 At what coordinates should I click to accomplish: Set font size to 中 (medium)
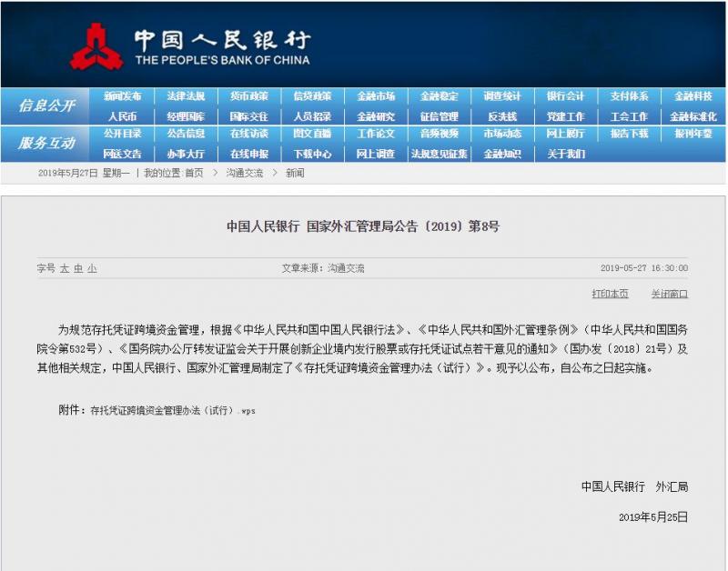(78, 268)
